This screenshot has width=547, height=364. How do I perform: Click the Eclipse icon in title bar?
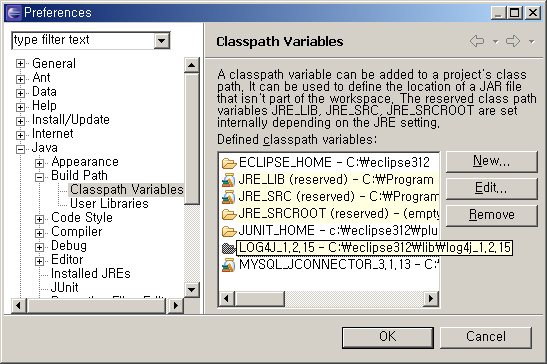pyautogui.click(x=14, y=13)
